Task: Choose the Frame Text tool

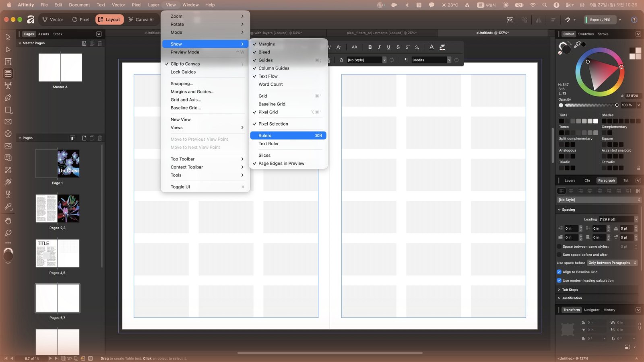Action: click(x=8, y=61)
